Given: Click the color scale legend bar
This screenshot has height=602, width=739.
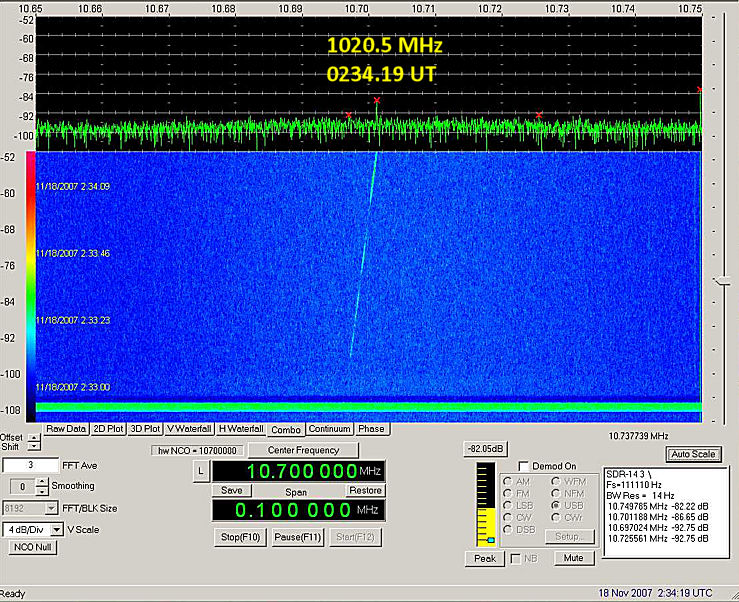Looking at the screenshot, I should pos(31,287).
